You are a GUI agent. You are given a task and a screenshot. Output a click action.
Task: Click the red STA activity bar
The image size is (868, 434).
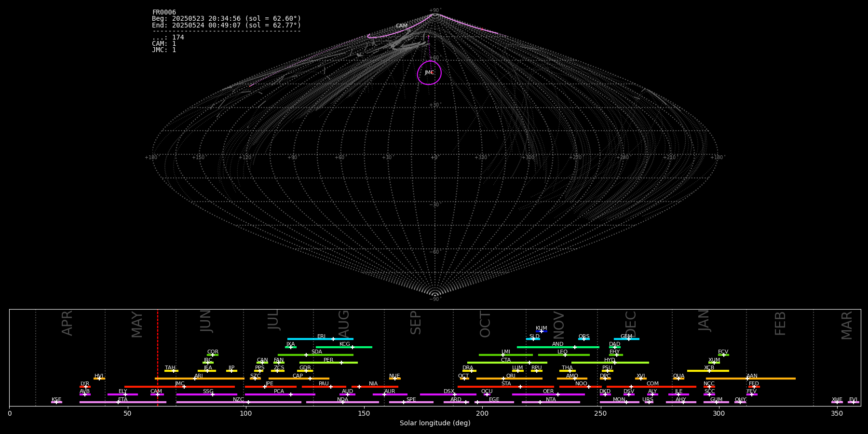pyautogui.click(x=506, y=387)
